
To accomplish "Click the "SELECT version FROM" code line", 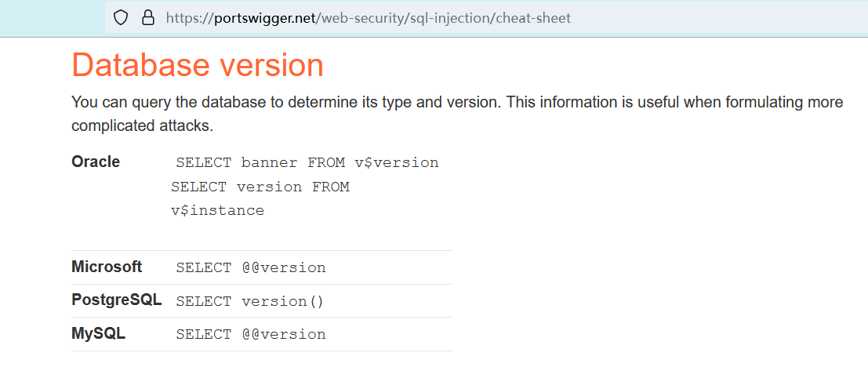I will (x=260, y=187).
